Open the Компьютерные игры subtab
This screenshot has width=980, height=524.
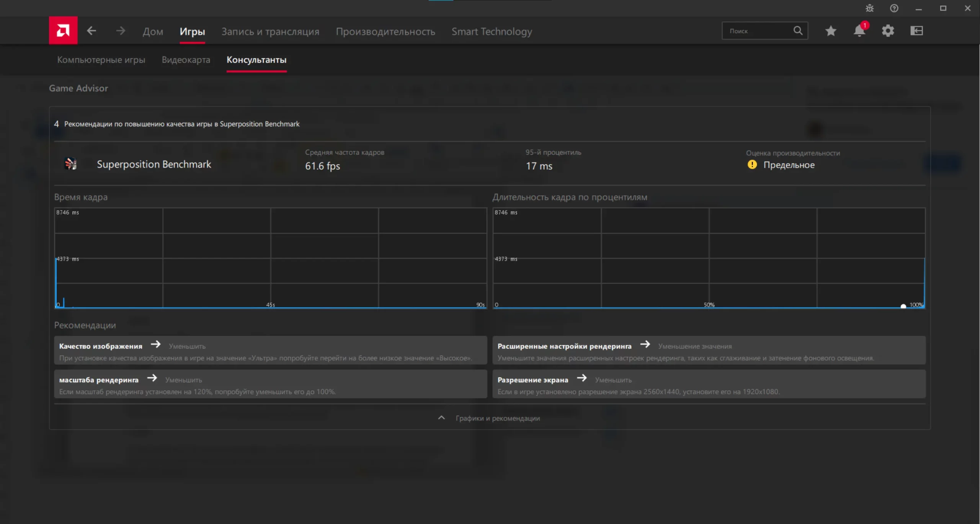pyautogui.click(x=101, y=60)
